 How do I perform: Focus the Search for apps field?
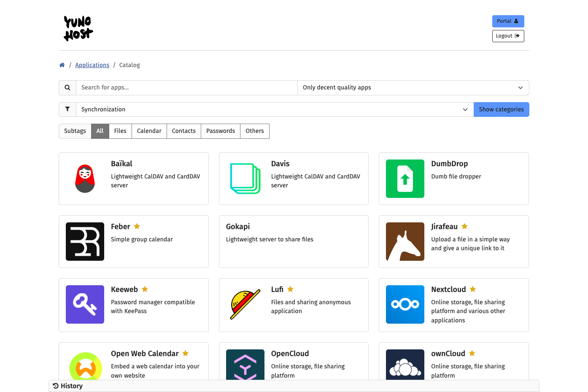pyautogui.click(x=187, y=88)
